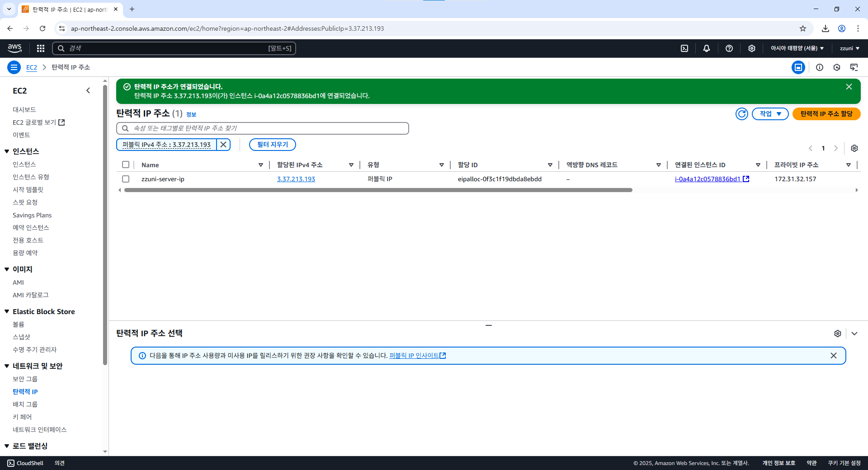
Task: Open CloudShell in the footer
Action: (x=25, y=463)
